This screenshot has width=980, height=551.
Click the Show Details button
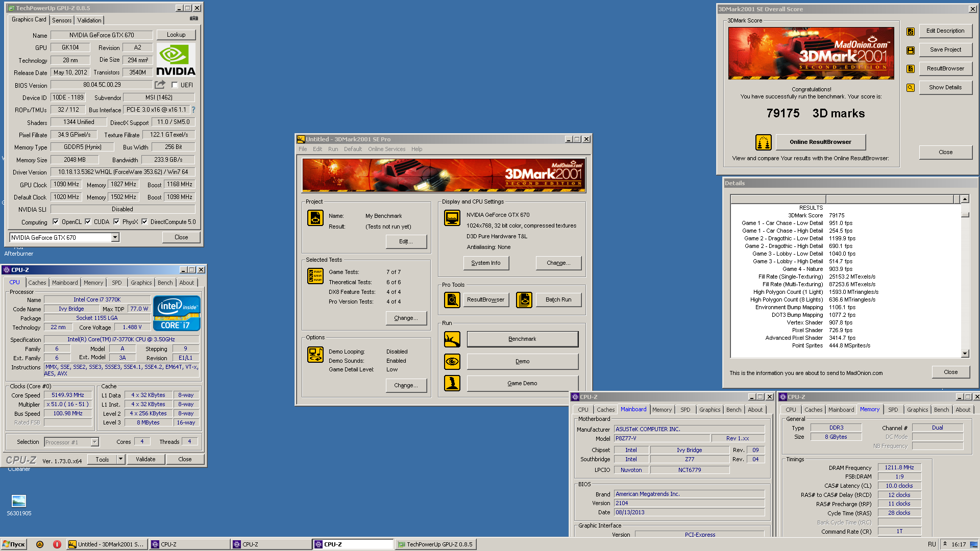point(945,88)
